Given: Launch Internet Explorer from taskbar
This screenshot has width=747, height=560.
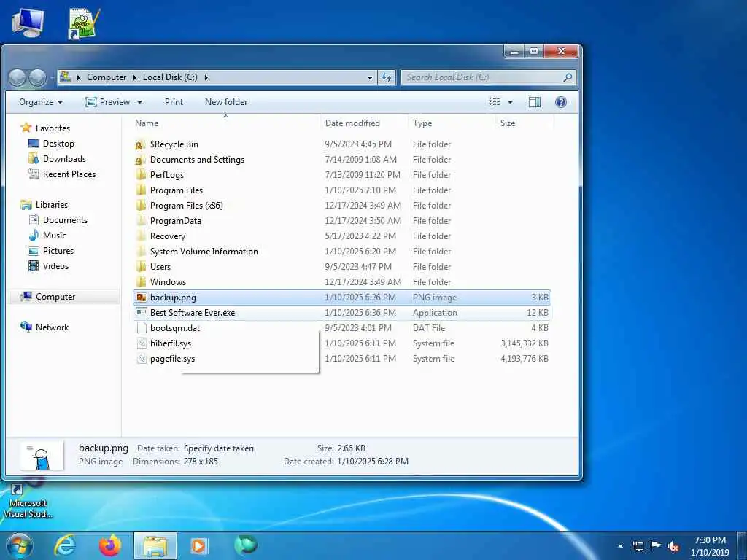Looking at the screenshot, I should 65,545.
